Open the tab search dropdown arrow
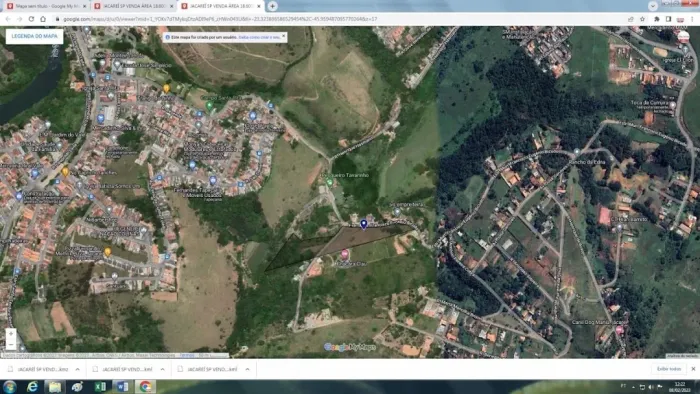 653,6
